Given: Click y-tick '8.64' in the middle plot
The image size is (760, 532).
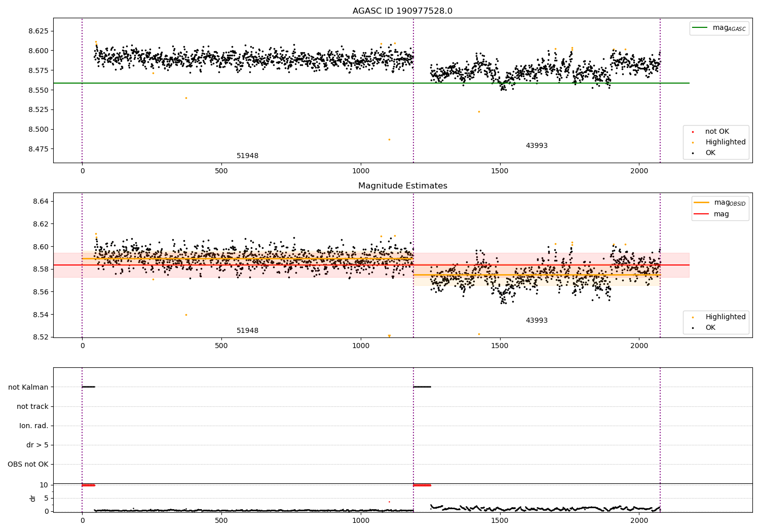Looking at the screenshot, I should point(41,202).
